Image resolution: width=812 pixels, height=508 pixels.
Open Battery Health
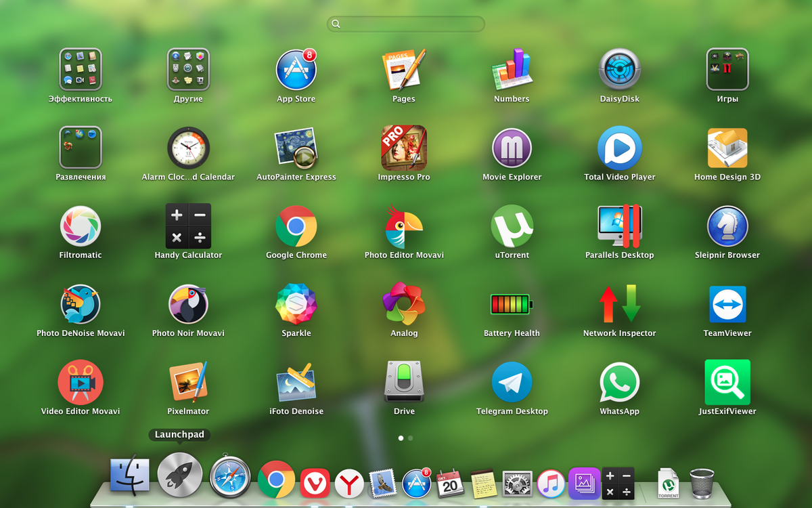512,303
